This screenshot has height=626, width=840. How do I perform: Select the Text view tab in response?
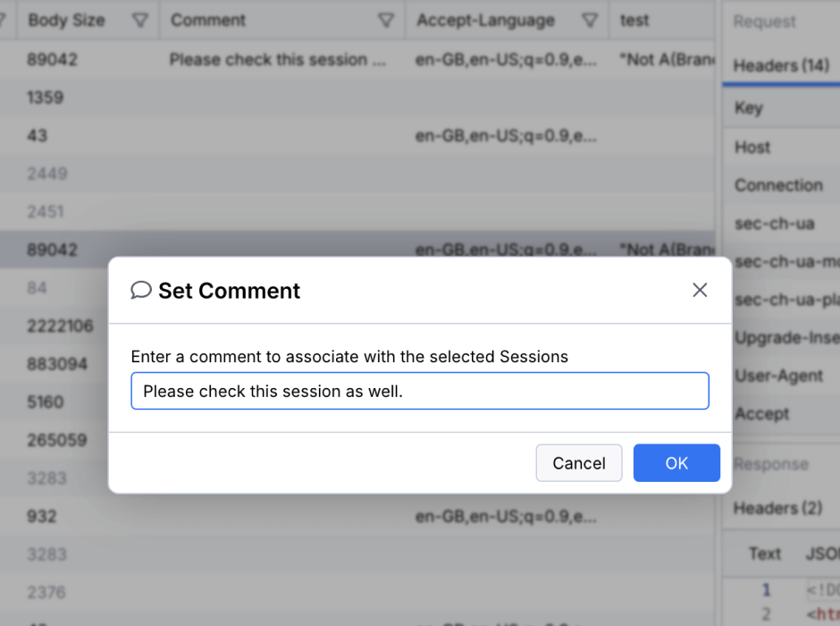tap(764, 553)
